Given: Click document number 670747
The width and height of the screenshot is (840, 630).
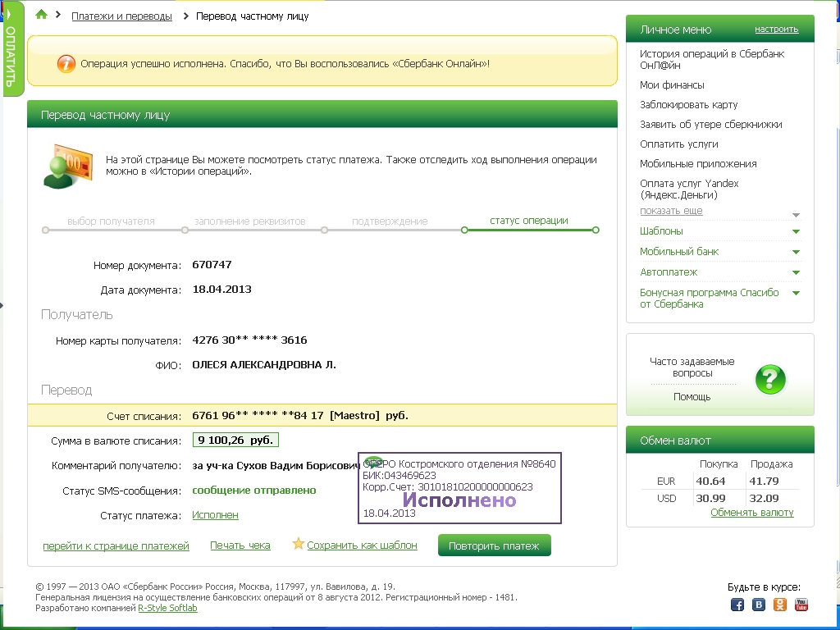Looking at the screenshot, I should (212, 265).
